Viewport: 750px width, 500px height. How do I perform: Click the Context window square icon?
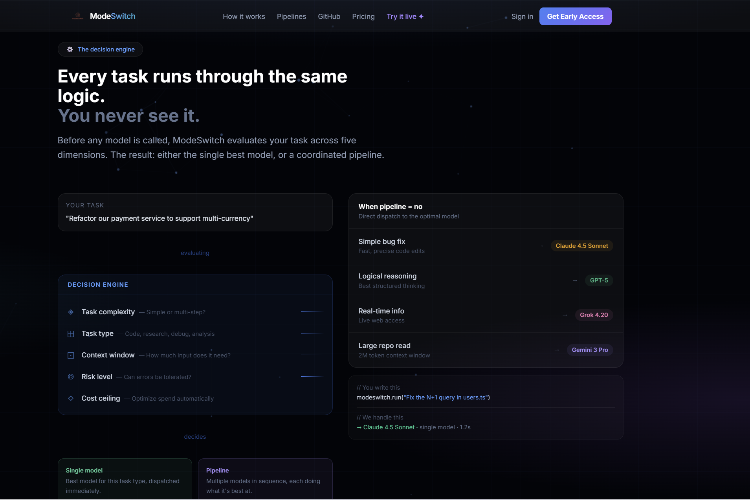click(71, 356)
